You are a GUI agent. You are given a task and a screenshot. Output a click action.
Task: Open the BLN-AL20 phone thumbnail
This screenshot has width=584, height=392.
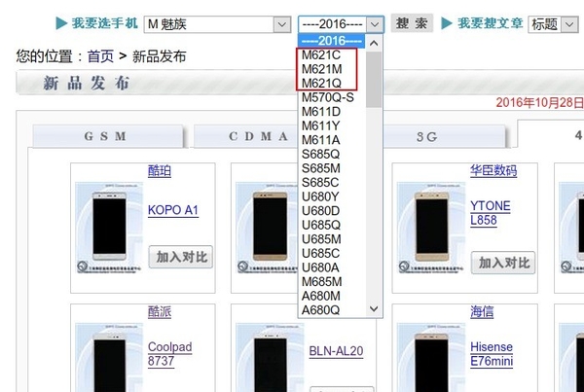point(270,357)
